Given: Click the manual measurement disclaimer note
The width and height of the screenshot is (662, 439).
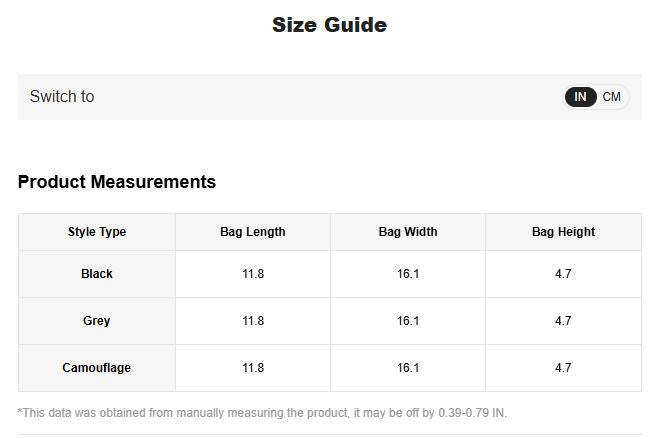Looking at the screenshot, I should click(x=263, y=413).
